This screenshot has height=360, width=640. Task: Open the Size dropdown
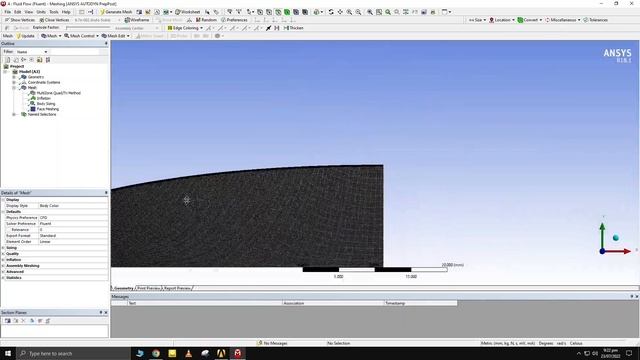477,20
